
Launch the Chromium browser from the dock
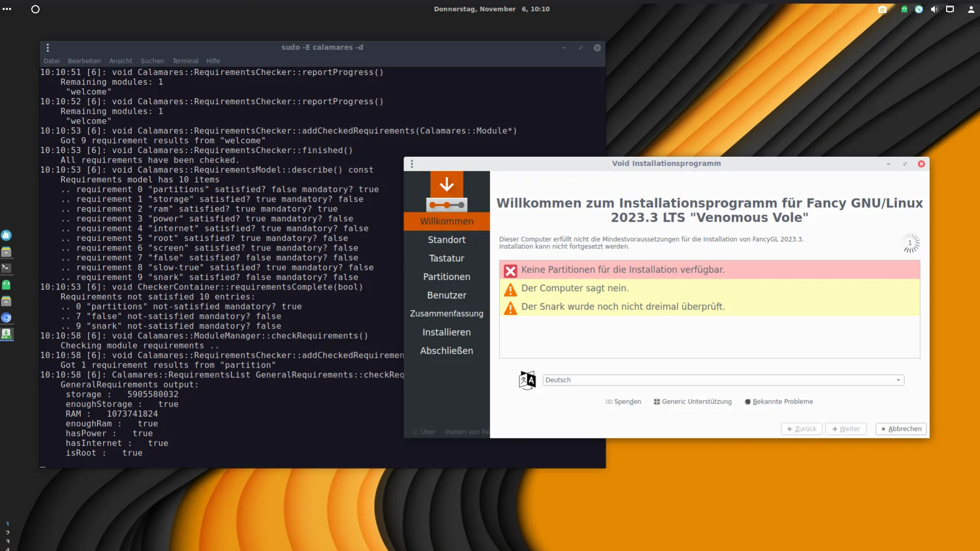(6, 318)
